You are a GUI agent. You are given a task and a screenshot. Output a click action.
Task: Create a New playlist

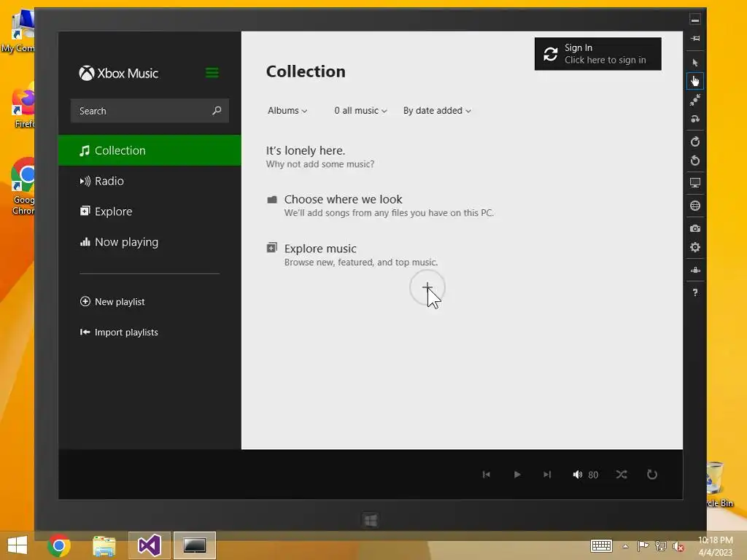[112, 302]
